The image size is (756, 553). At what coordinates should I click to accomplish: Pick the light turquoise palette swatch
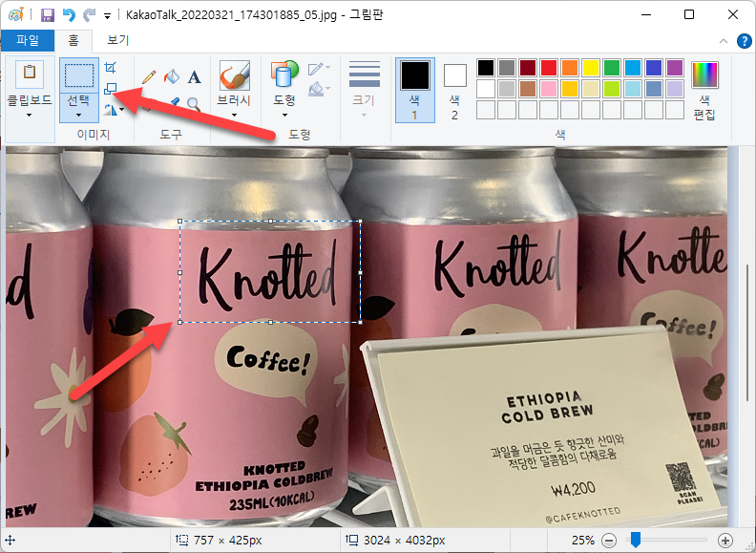click(633, 89)
